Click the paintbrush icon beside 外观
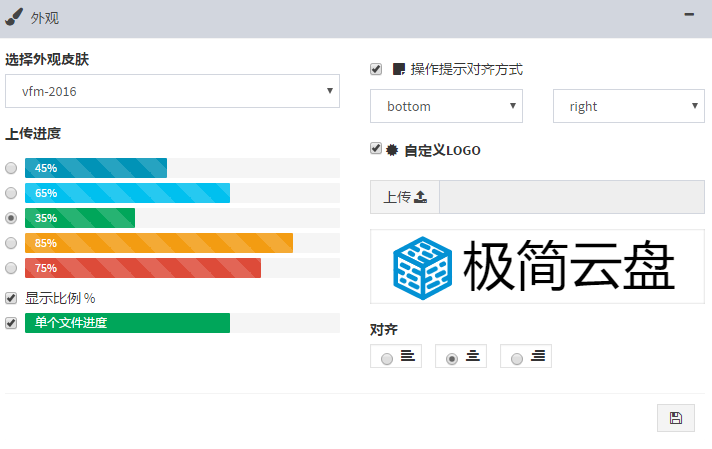 [x=14, y=17]
